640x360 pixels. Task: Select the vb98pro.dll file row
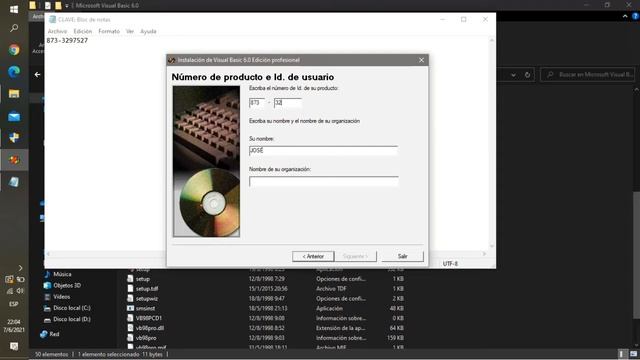(265, 328)
